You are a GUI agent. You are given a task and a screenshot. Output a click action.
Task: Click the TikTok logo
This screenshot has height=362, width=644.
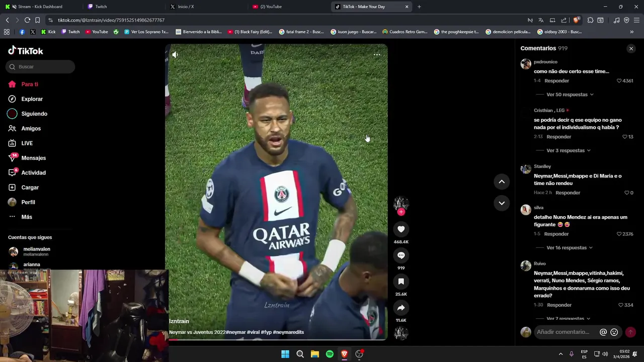click(26, 51)
